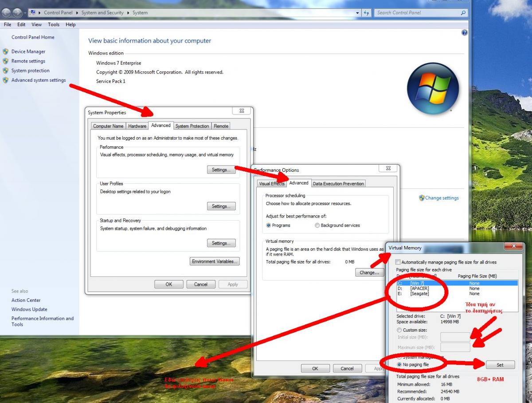Open the Advanced system settings link

coord(39,80)
